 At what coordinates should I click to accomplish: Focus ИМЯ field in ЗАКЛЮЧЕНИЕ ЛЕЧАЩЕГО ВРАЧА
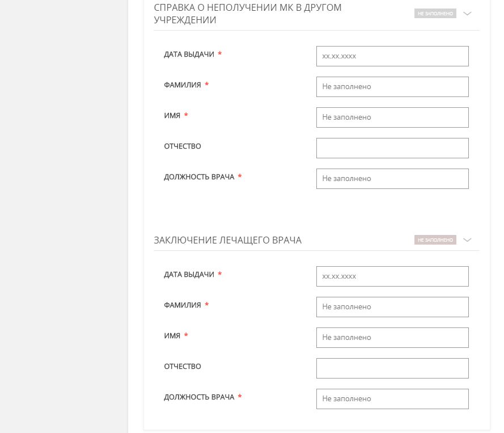coord(392,338)
